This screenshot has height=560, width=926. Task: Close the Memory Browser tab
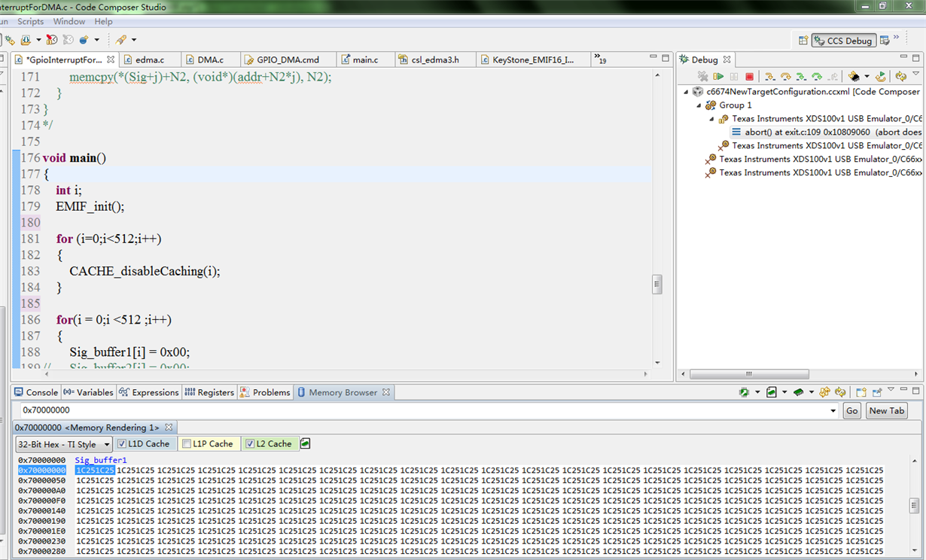(x=386, y=392)
